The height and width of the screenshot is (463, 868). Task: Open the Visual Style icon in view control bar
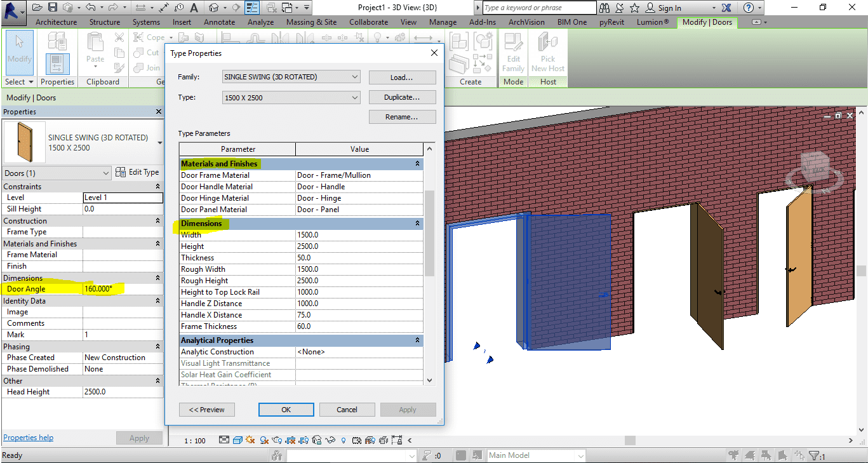point(237,440)
